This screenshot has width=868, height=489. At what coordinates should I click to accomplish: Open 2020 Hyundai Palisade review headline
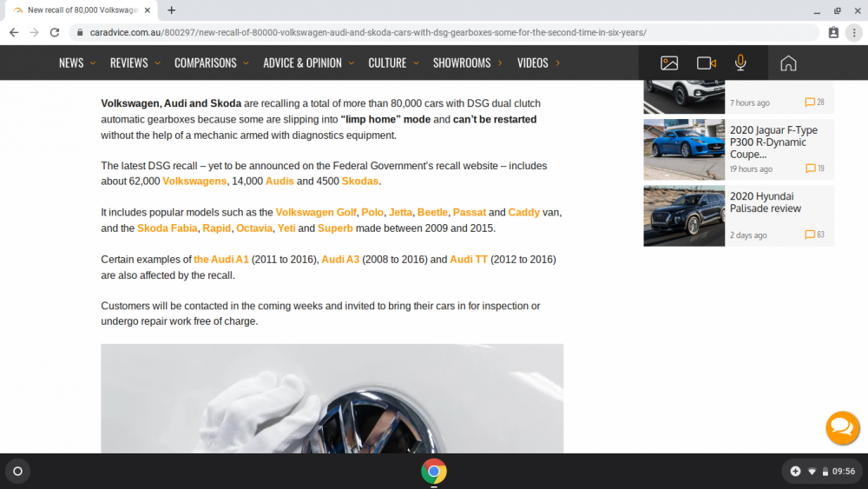click(x=765, y=202)
